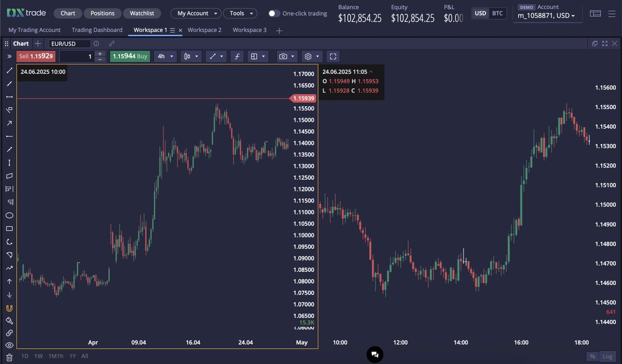Open the hamburger main menu
622x364 pixels.
click(x=613, y=13)
